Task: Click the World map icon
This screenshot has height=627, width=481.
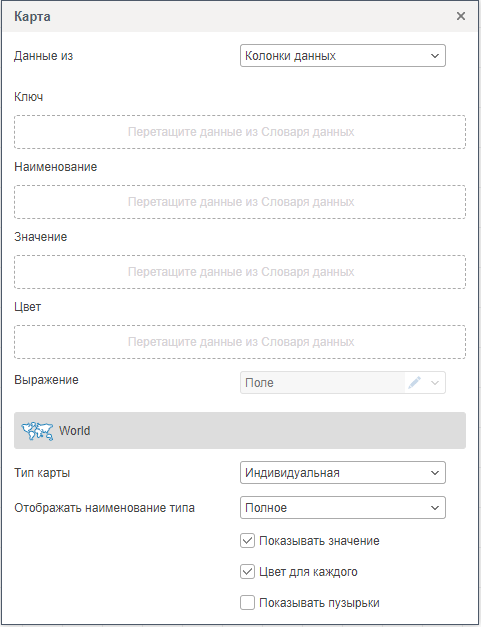Action: [x=37, y=431]
